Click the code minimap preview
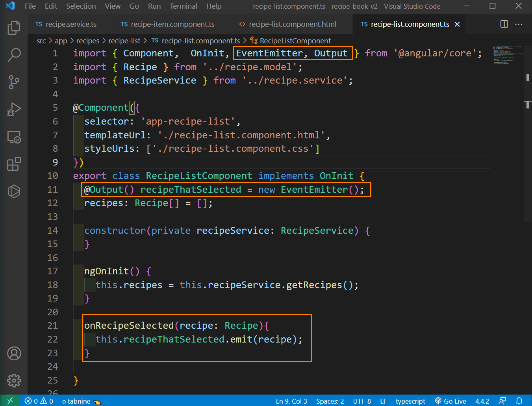This screenshot has width=532, height=406. (508, 56)
